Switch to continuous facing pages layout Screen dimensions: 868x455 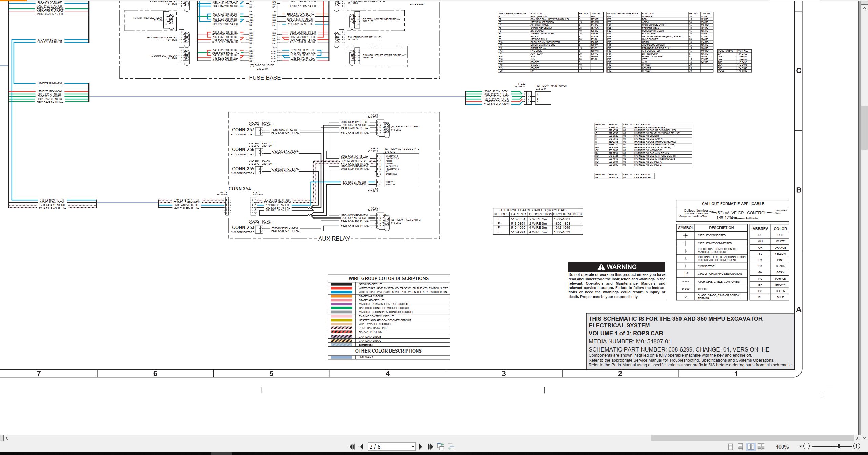pos(761,447)
